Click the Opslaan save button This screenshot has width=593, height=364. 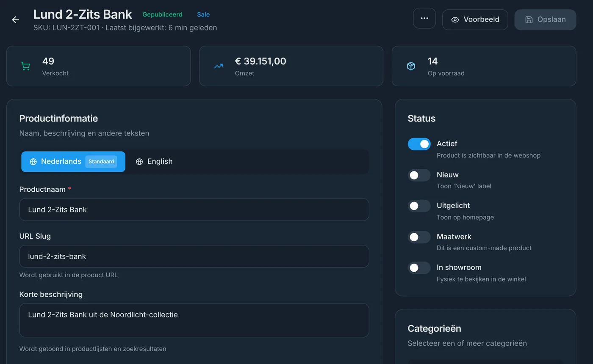545,20
